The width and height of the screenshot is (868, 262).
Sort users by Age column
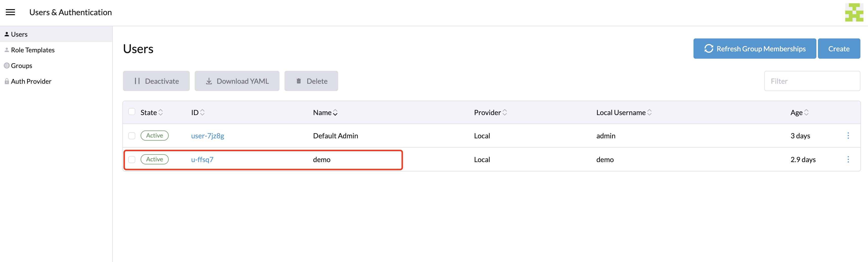click(x=799, y=113)
